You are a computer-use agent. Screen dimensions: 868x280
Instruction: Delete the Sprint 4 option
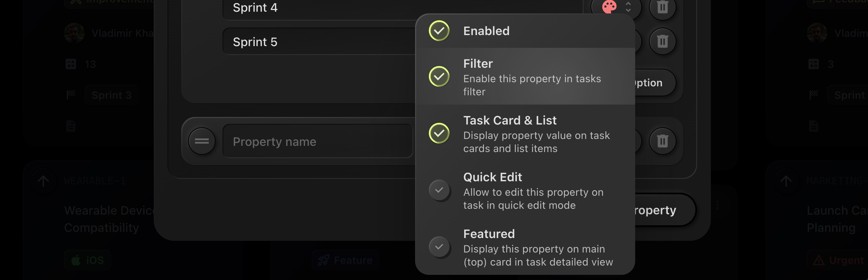662,7
